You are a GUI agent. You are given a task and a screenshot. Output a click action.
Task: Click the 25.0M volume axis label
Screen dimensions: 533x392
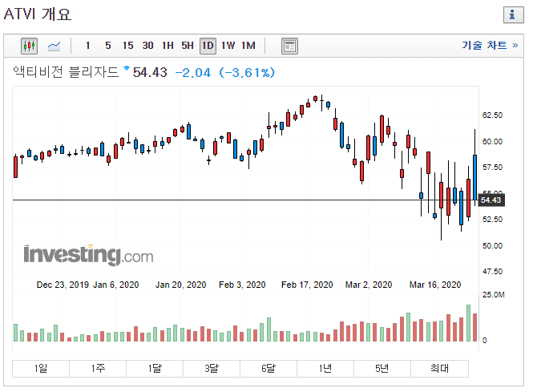click(x=493, y=295)
